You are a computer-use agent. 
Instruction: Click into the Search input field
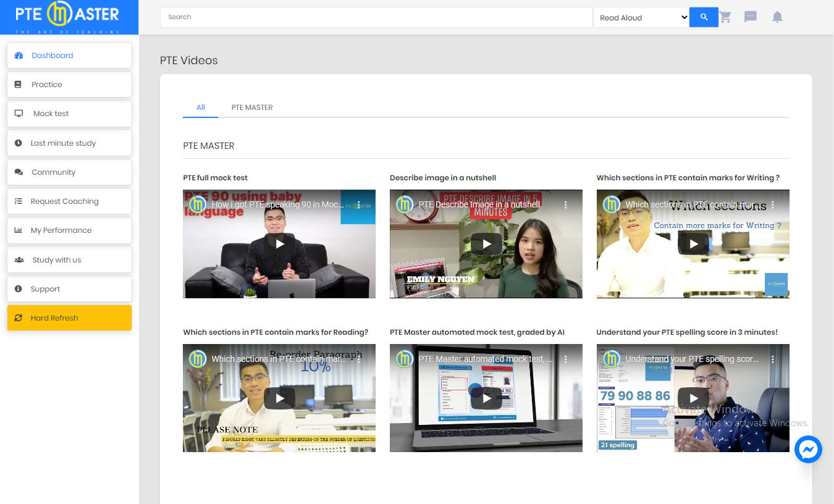376,17
